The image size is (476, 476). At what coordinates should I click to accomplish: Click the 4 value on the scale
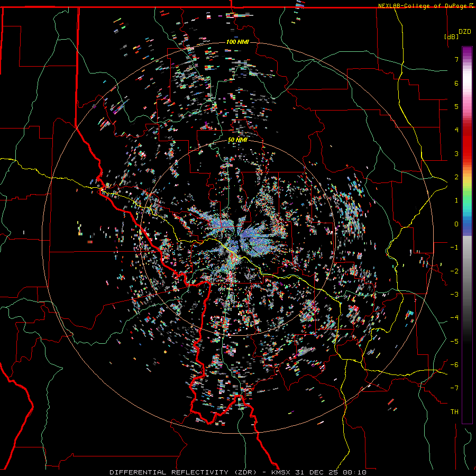tap(456, 130)
